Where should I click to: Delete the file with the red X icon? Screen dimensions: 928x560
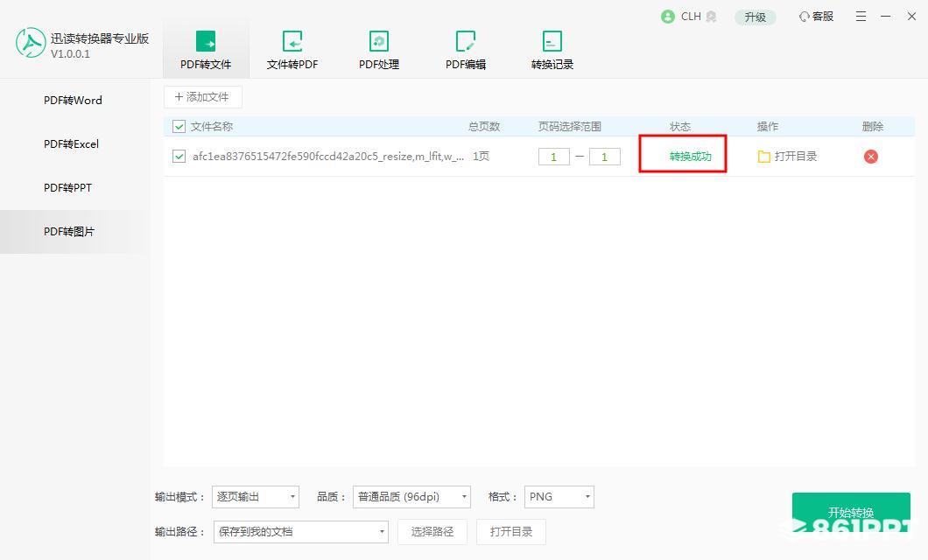[870, 157]
